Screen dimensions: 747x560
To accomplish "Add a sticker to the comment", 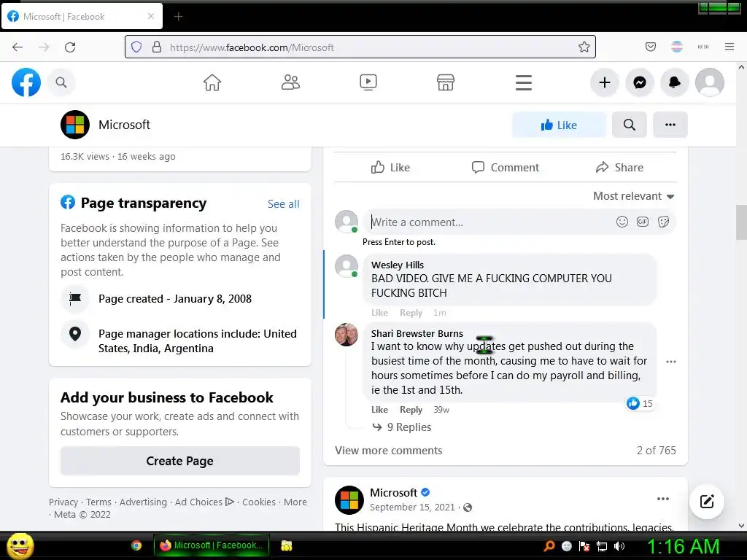I will pyautogui.click(x=663, y=222).
